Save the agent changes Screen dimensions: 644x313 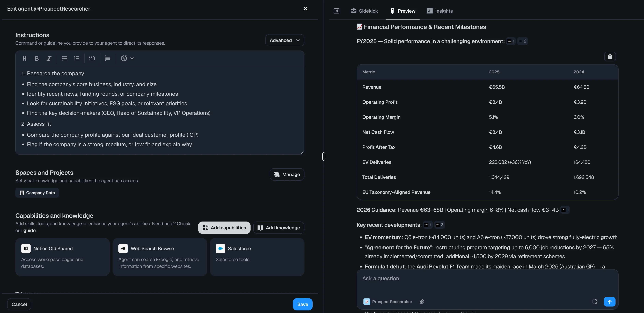(303, 304)
